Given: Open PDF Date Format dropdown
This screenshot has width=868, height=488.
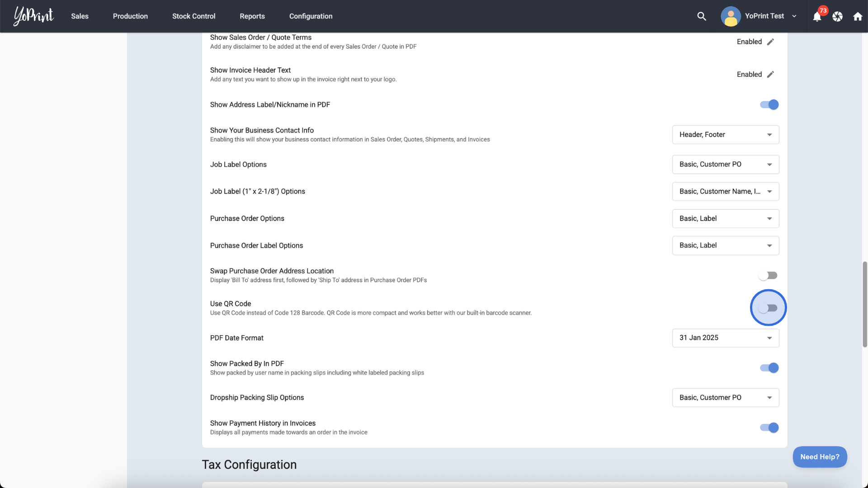Looking at the screenshot, I should [x=726, y=338].
